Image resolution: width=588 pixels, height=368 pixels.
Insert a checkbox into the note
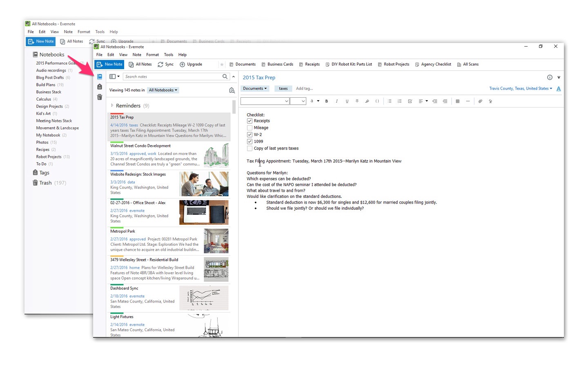tap(410, 101)
